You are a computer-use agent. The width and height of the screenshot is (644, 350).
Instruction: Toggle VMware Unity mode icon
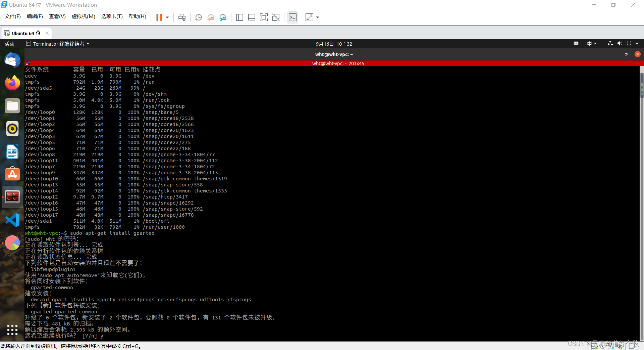[x=276, y=17]
